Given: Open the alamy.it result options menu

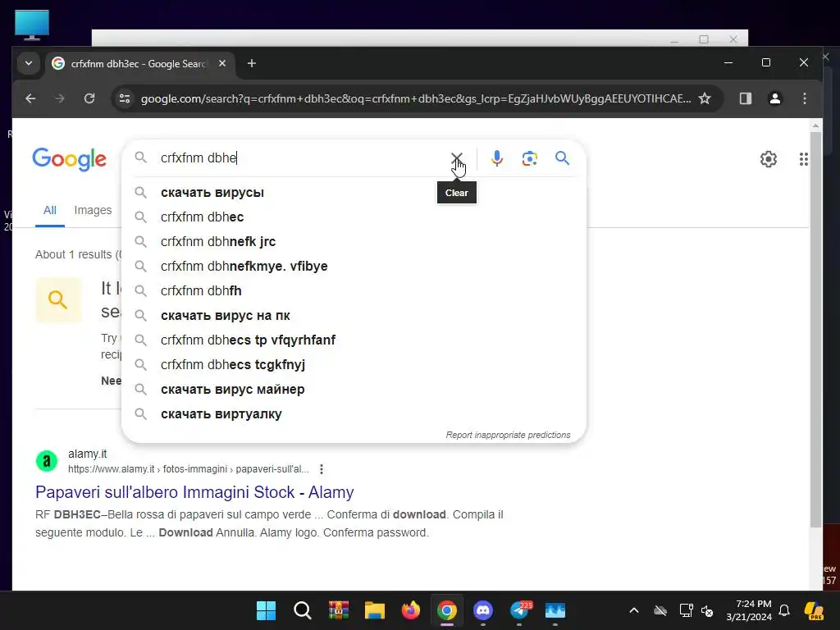Looking at the screenshot, I should coord(321,469).
